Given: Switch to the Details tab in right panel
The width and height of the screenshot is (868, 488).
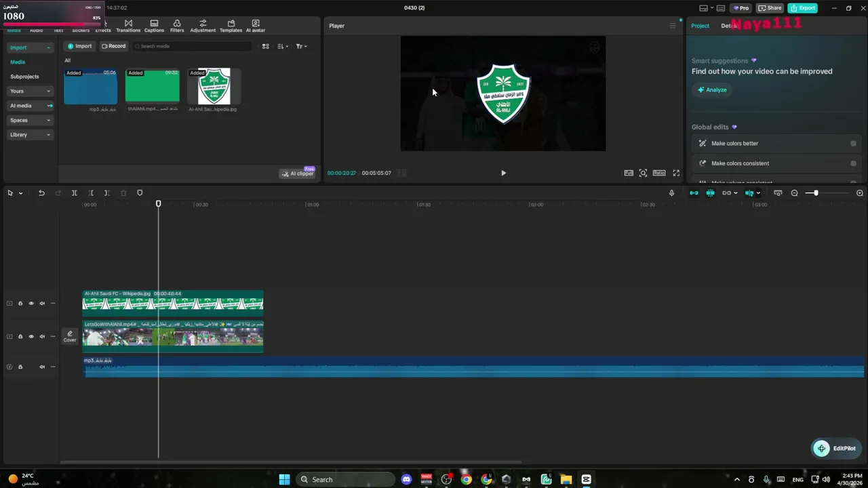Looking at the screenshot, I should click(x=728, y=26).
